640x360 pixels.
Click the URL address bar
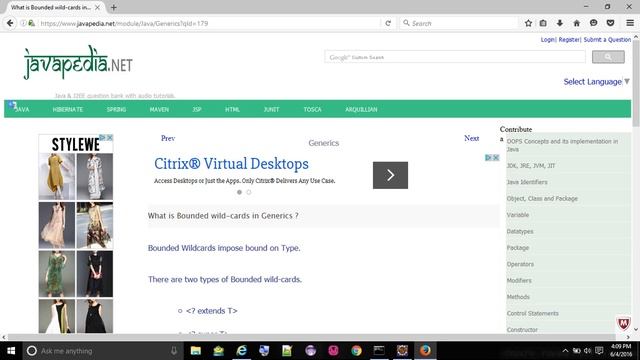[x=208, y=23]
